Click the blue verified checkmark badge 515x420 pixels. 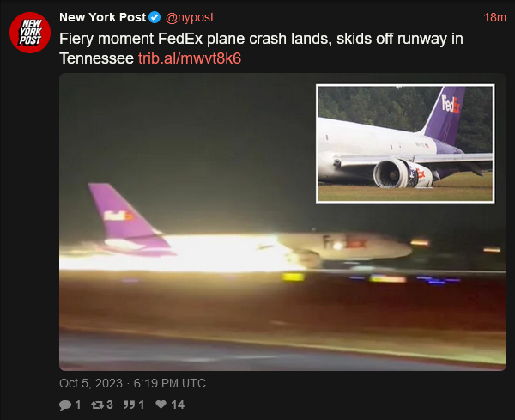(154, 17)
